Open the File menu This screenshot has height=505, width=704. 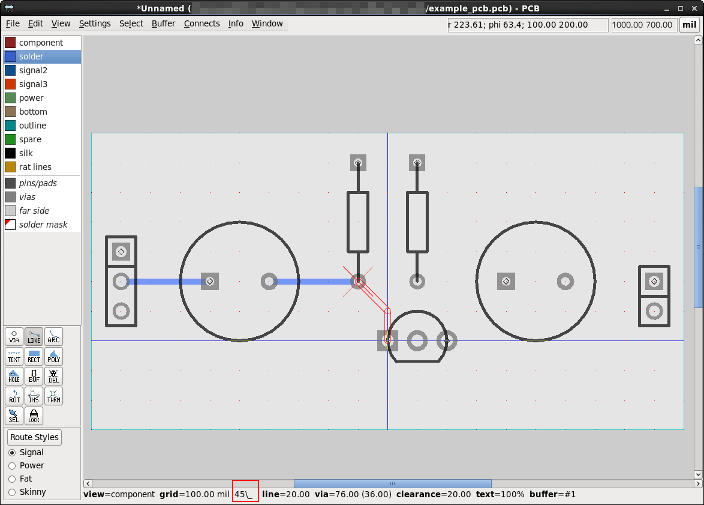(13, 23)
